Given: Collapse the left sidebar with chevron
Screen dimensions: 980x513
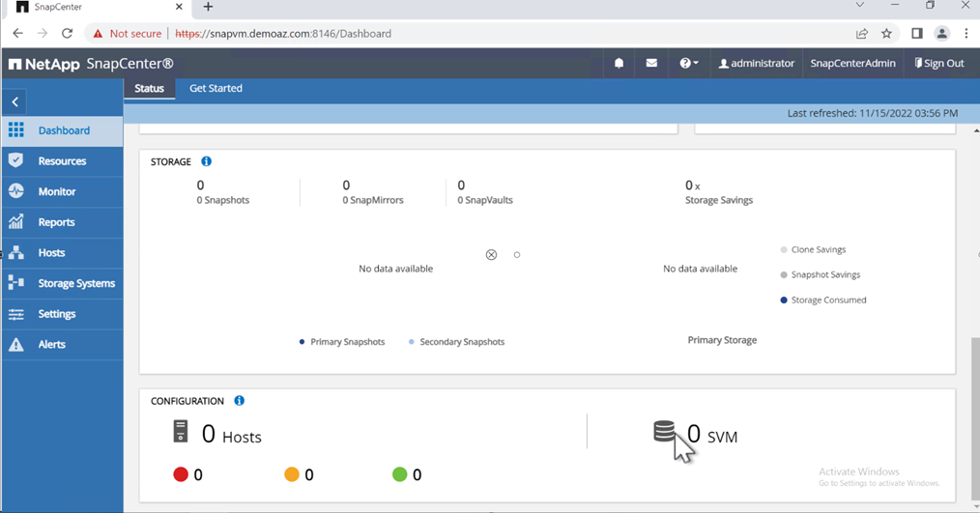Looking at the screenshot, I should [x=15, y=101].
